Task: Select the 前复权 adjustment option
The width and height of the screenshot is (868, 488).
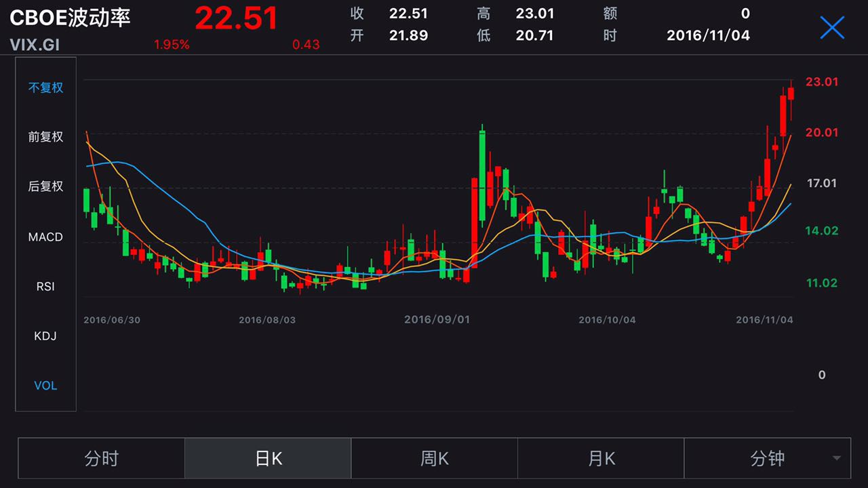Action: [x=45, y=137]
